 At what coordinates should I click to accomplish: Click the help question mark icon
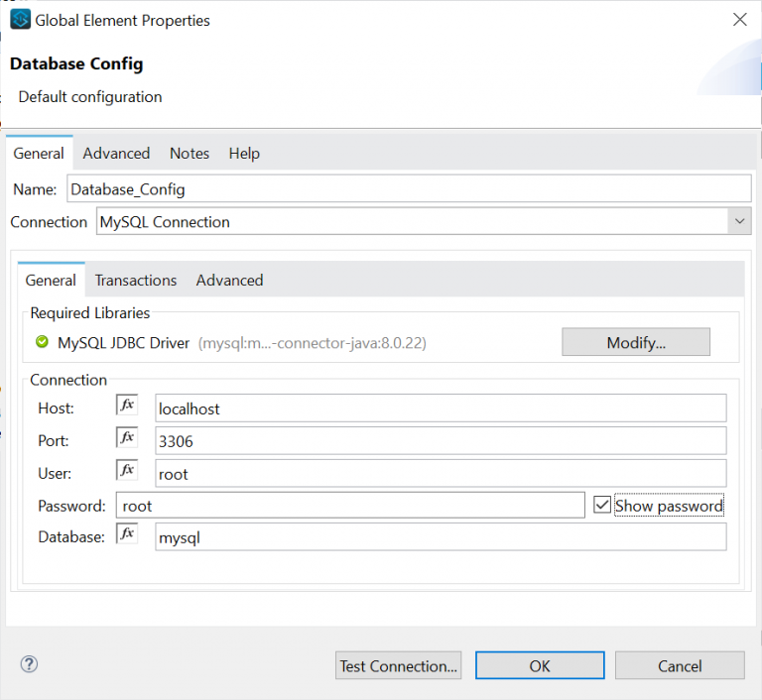point(29,664)
